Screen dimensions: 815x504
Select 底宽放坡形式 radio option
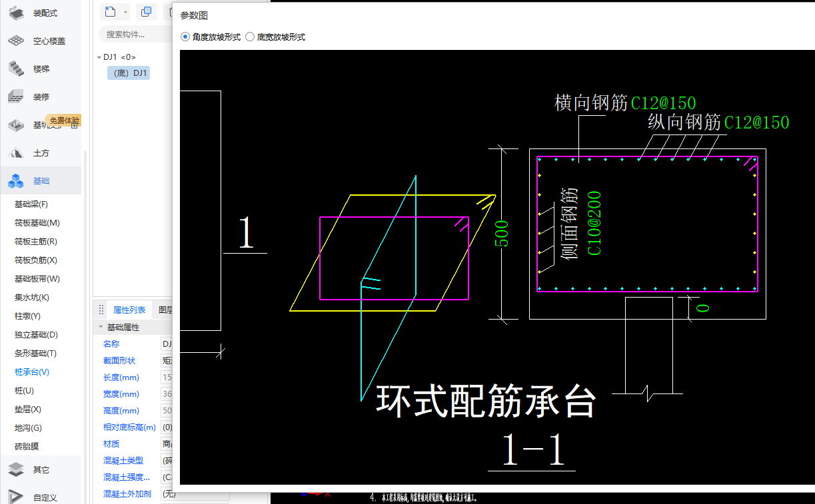(x=275, y=37)
